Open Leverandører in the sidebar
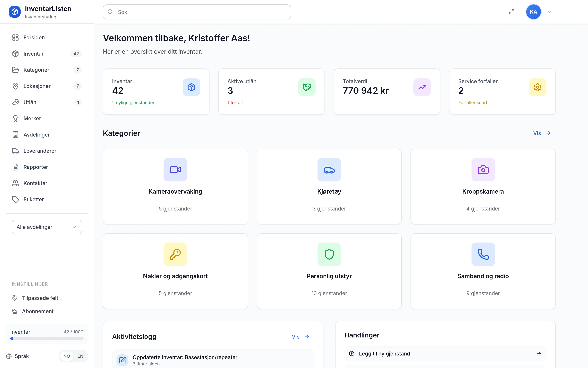The image size is (588, 368). (47, 151)
